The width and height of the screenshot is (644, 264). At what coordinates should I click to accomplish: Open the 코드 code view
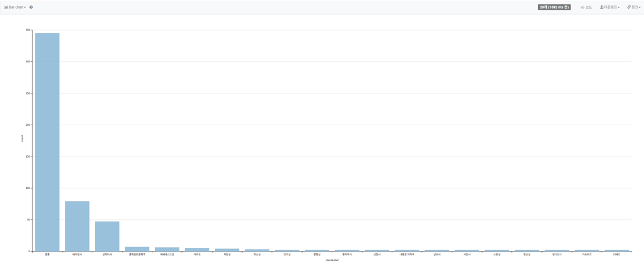[586, 7]
